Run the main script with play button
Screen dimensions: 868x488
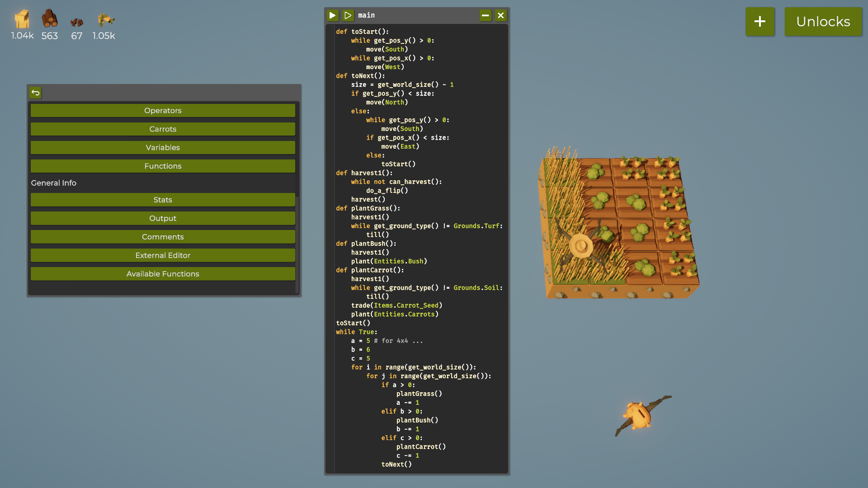point(332,15)
